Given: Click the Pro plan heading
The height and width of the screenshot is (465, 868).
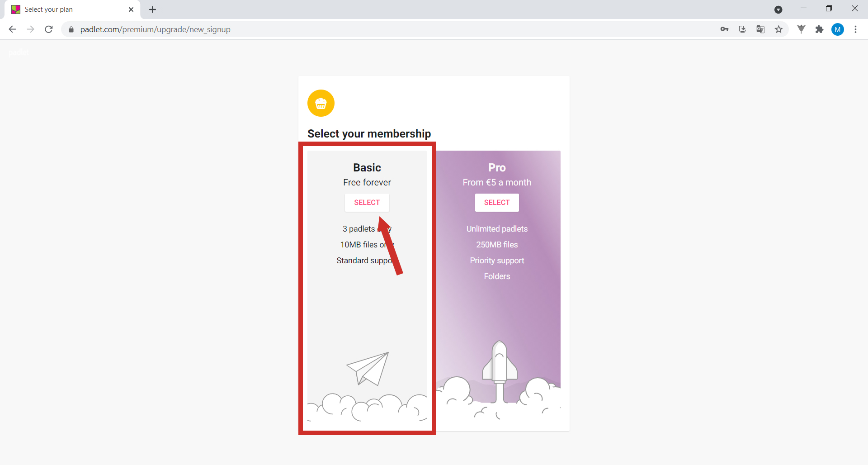Looking at the screenshot, I should [x=497, y=167].
